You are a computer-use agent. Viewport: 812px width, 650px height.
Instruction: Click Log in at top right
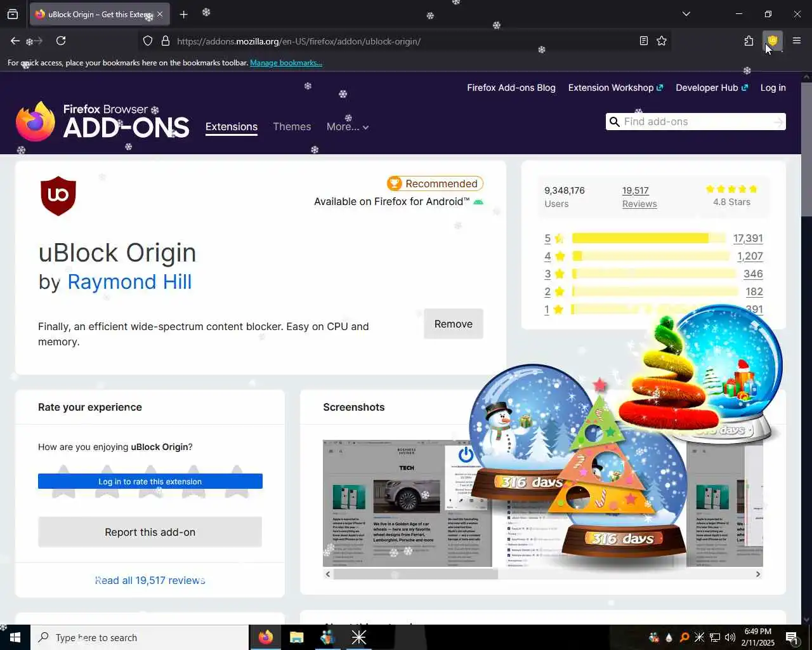click(x=773, y=88)
